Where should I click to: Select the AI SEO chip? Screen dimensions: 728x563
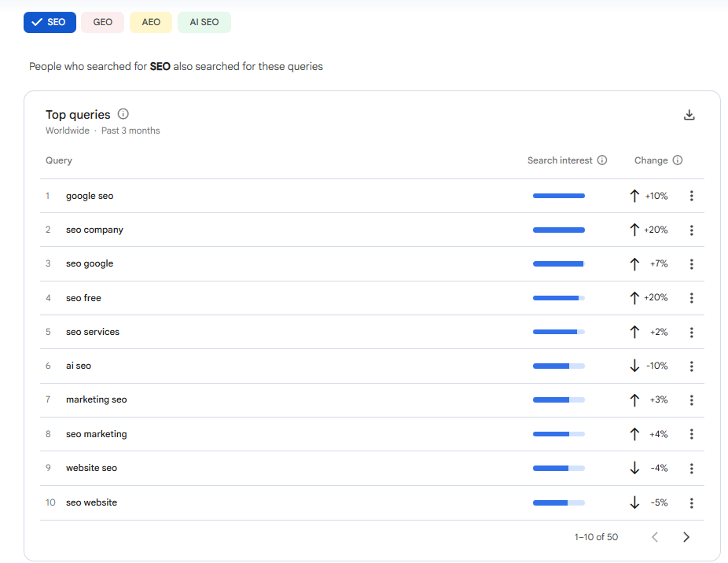[204, 22]
